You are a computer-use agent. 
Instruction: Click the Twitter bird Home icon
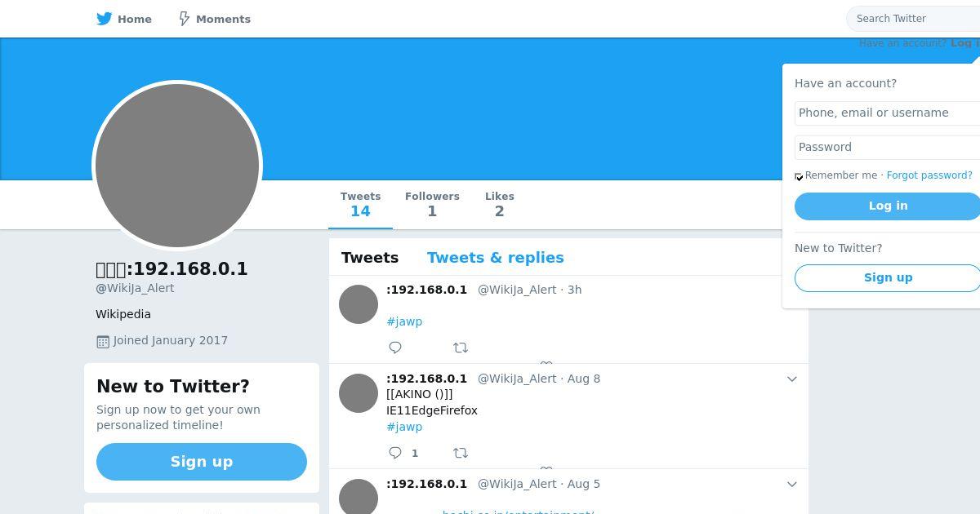click(x=105, y=19)
